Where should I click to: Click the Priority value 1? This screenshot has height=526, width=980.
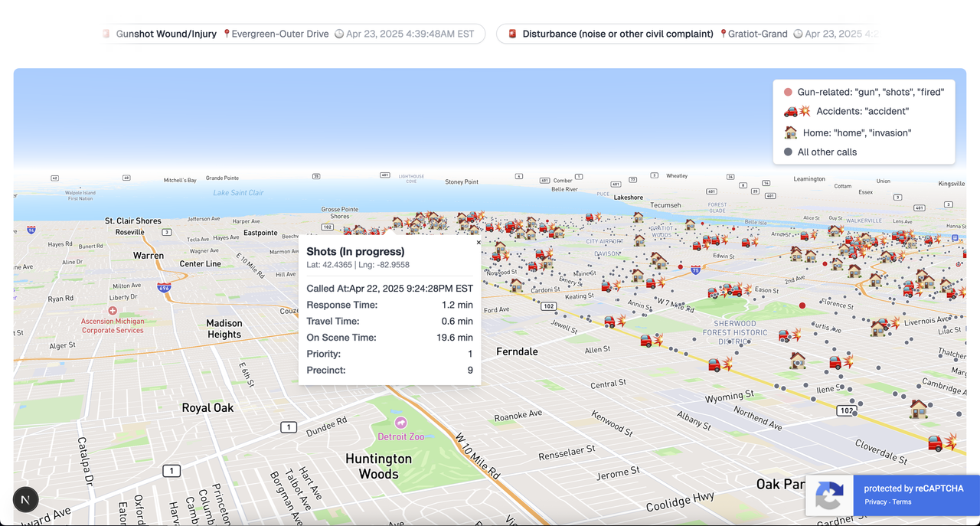point(470,354)
